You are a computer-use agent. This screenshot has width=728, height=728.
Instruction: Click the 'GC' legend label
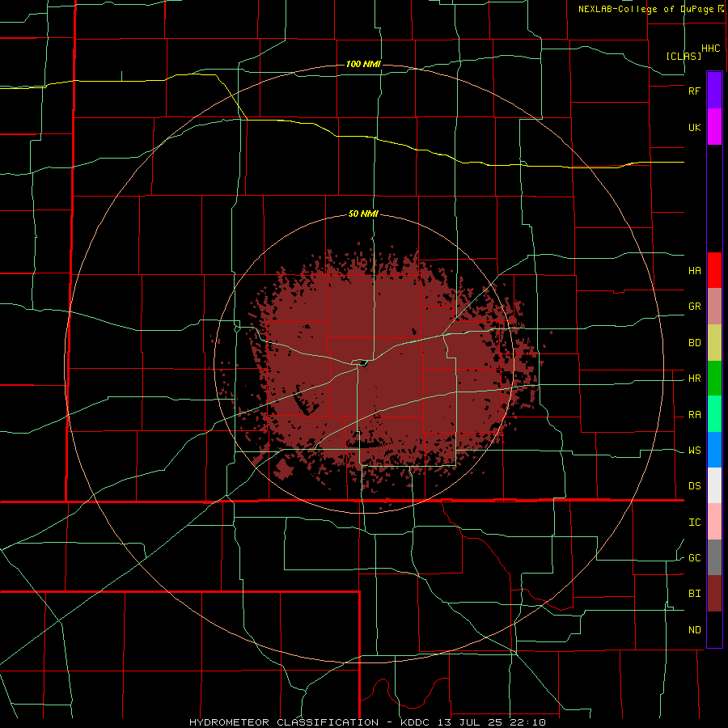click(694, 557)
